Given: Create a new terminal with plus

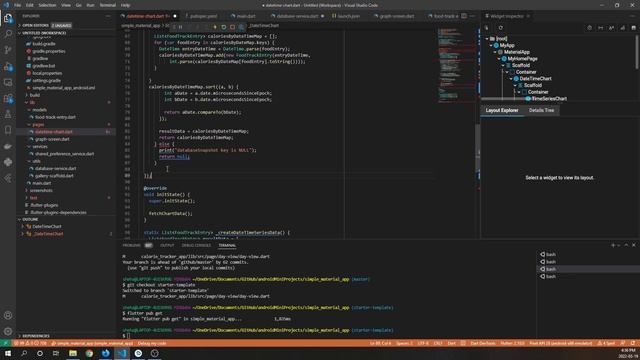Looking at the screenshot, I should pos(613,245).
